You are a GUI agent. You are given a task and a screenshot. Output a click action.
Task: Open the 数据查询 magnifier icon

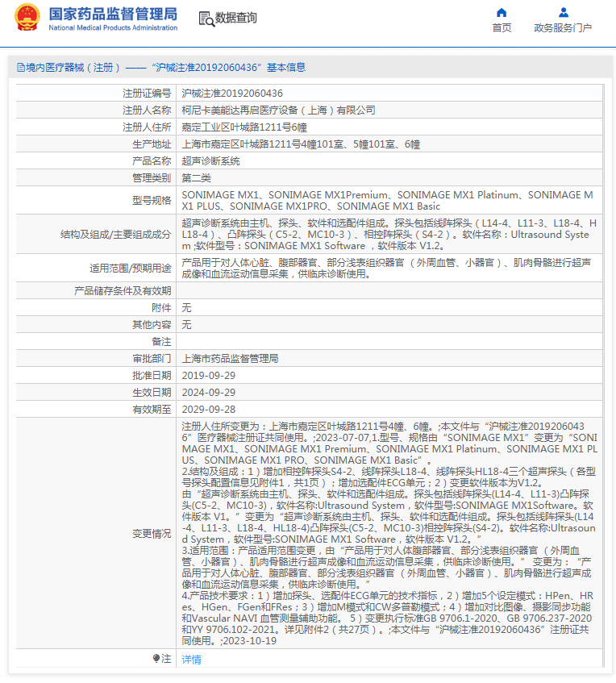click(206, 18)
